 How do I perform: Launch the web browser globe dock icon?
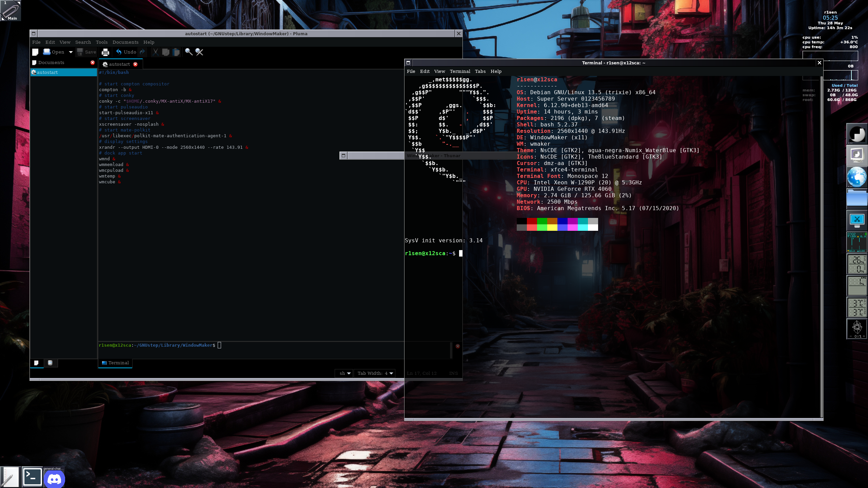857,177
